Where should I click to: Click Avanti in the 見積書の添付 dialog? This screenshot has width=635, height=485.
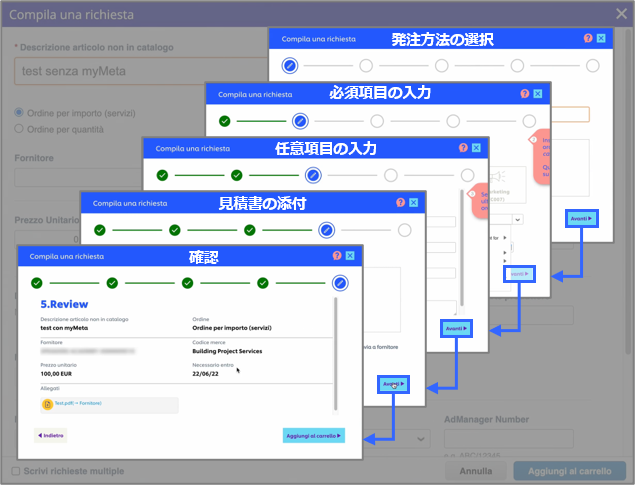point(393,384)
